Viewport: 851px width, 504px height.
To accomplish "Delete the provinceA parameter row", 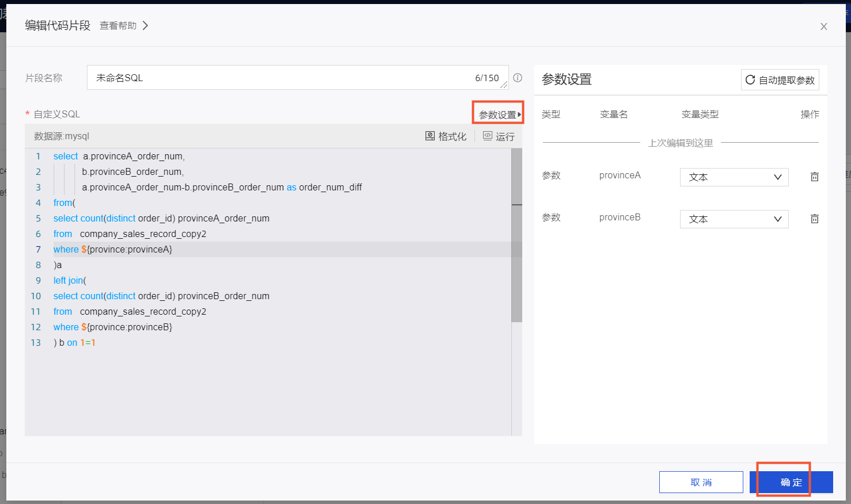I will (x=815, y=177).
